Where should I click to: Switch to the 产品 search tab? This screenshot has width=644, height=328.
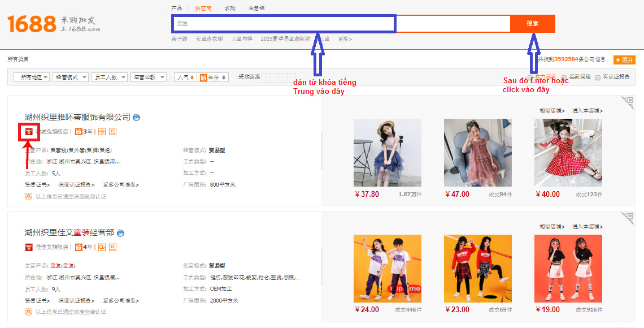click(177, 8)
